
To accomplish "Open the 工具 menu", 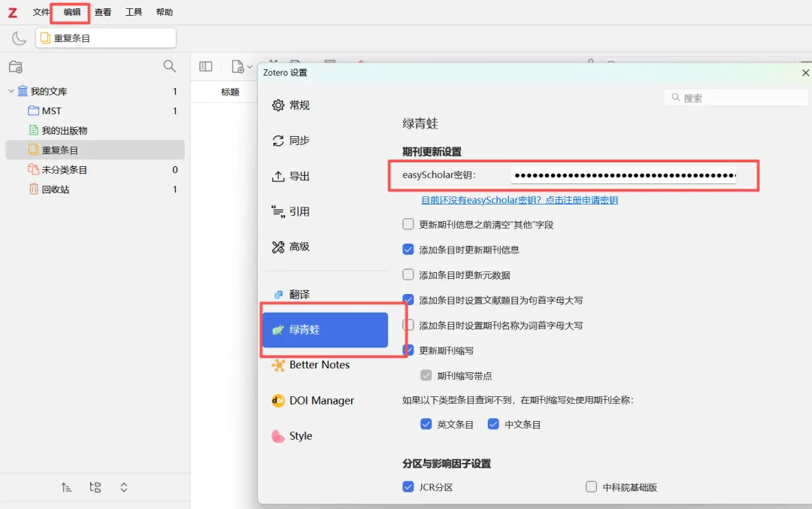I will tap(134, 12).
